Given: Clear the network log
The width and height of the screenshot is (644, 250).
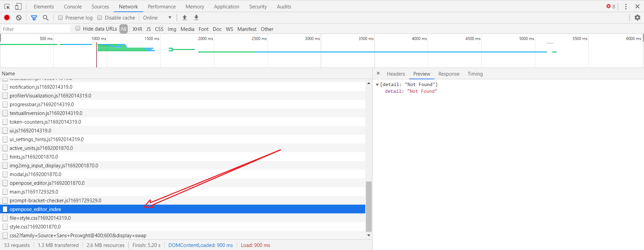Looking at the screenshot, I should [x=19, y=17].
